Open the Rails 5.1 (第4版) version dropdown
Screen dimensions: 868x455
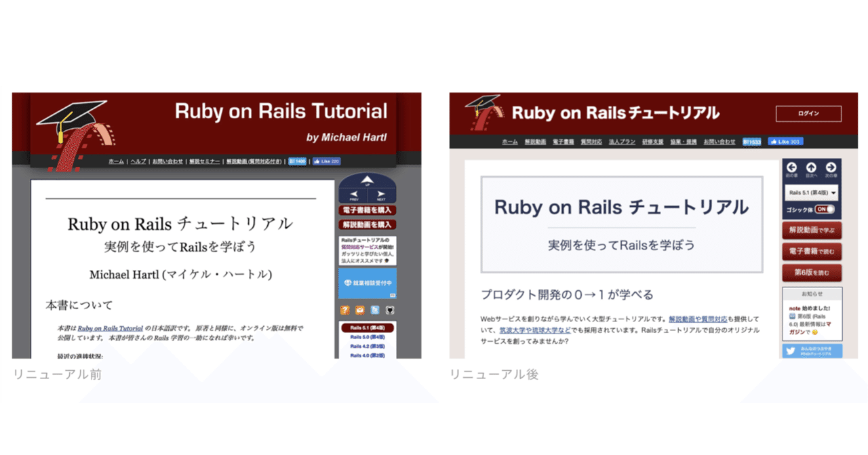tap(812, 193)
